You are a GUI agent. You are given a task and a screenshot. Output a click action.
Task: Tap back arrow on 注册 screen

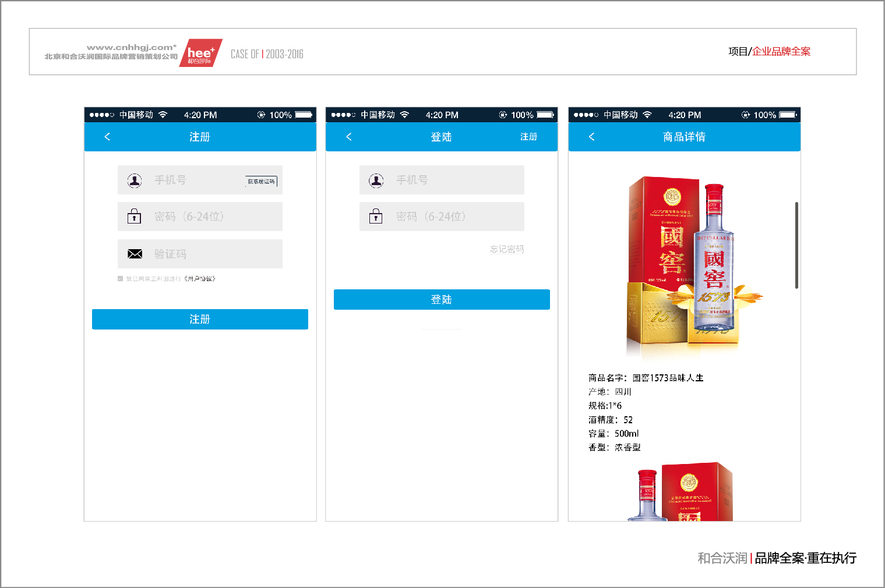point(107,137)
